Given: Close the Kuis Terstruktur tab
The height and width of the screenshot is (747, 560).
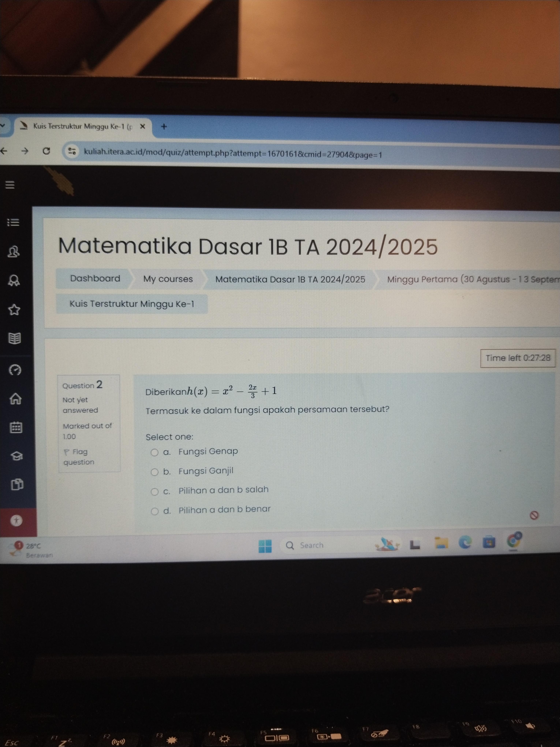Looking at the screenshot, I should [x=142, y=126].
